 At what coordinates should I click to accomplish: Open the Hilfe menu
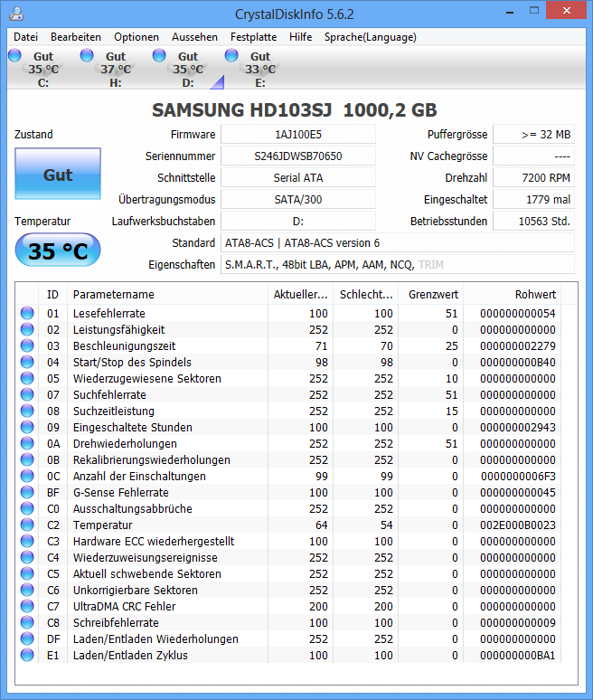[x=300, y=37]
